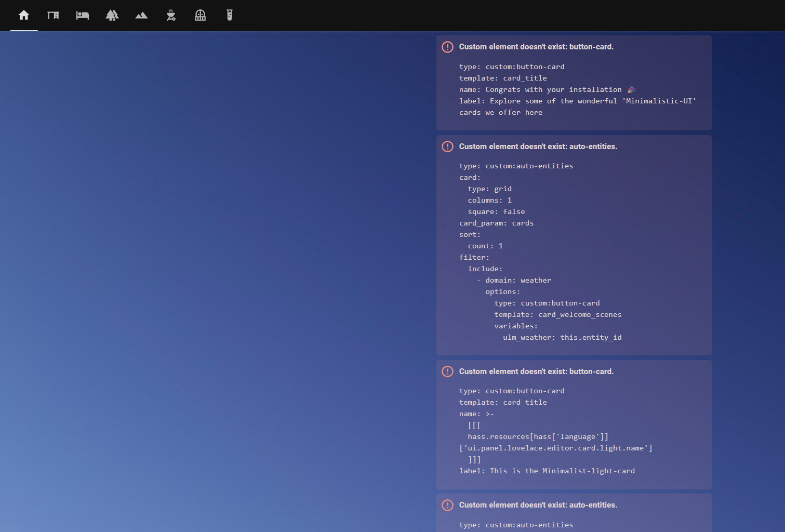Open the test tube view icon

click(229, 16)
